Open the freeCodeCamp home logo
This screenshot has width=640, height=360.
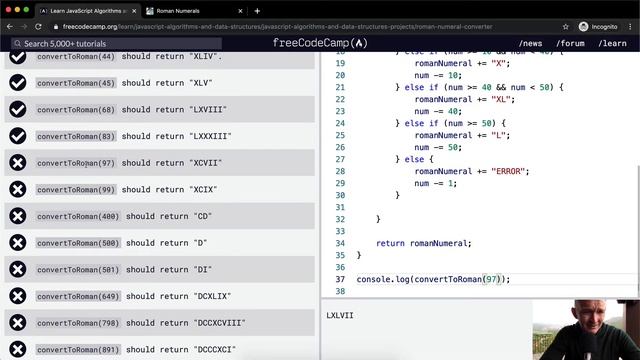(x=320, y=43)
